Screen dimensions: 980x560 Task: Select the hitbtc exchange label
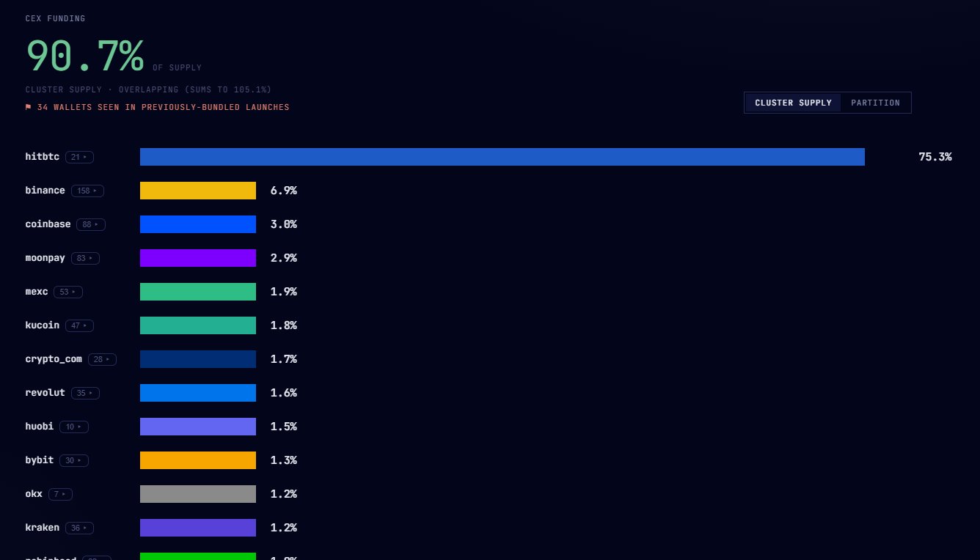click(43, 157)
